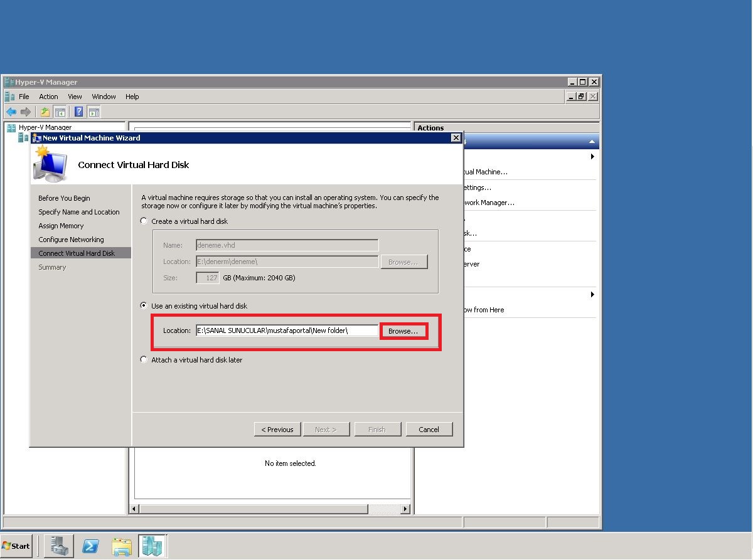Screen dimensions: 753x560
Task: Toggle the Show/Hide Console Tree toolbar icon
Action: click(x=60, y=111)
